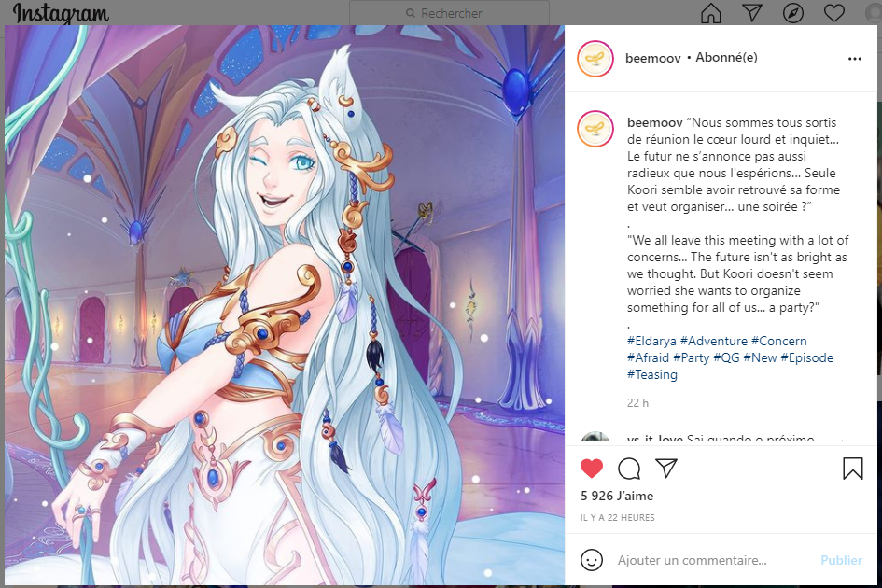Click the Publier button
The width and height of the screenshot is (882, 588).
841,560
